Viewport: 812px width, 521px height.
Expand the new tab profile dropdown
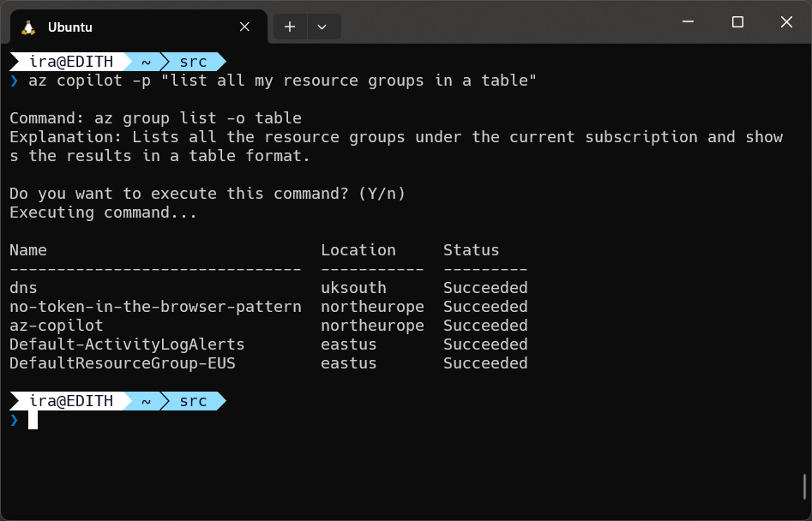(x=322, y=27)
